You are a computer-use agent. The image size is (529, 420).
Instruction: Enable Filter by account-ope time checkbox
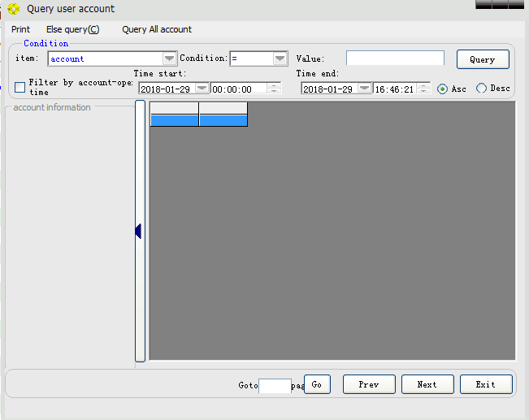[x=20, y=87]
